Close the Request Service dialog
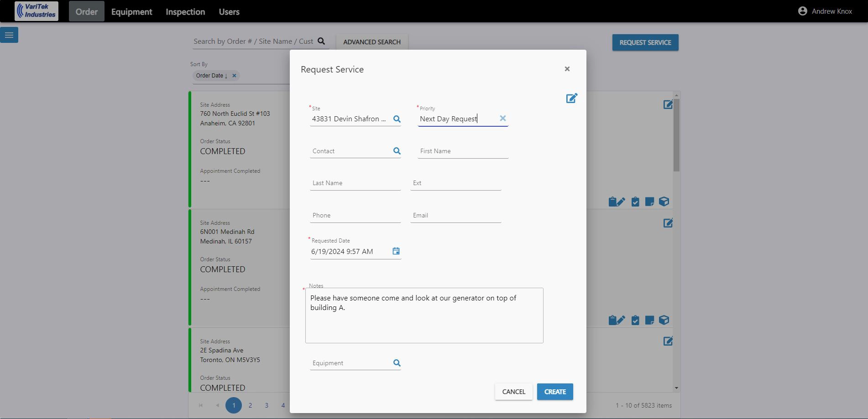 (x=567, y=69)
